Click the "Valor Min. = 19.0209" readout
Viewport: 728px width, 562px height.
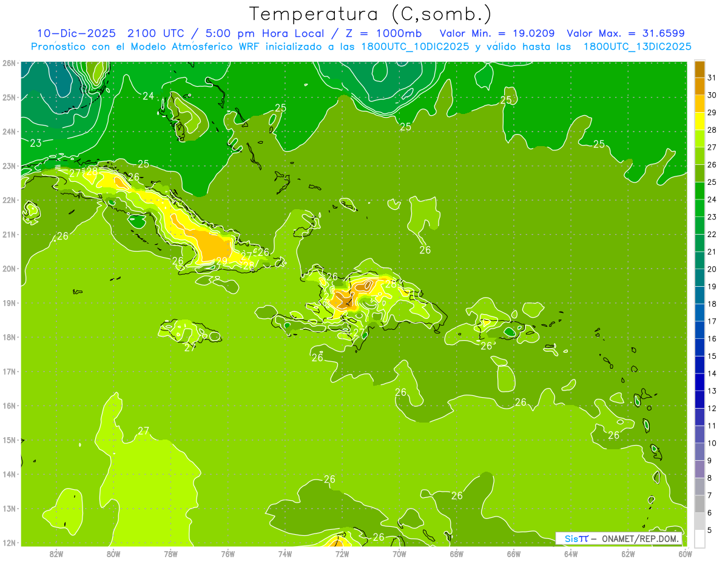497,33
